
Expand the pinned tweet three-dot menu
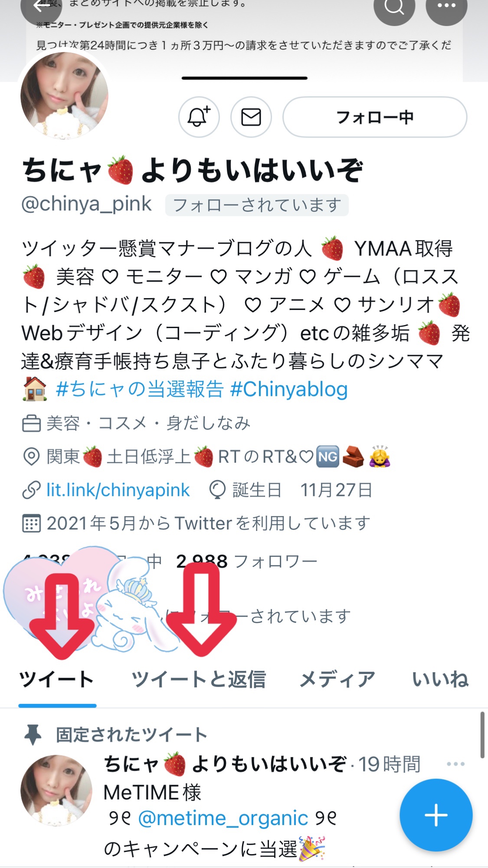click(x=455, y=764)
